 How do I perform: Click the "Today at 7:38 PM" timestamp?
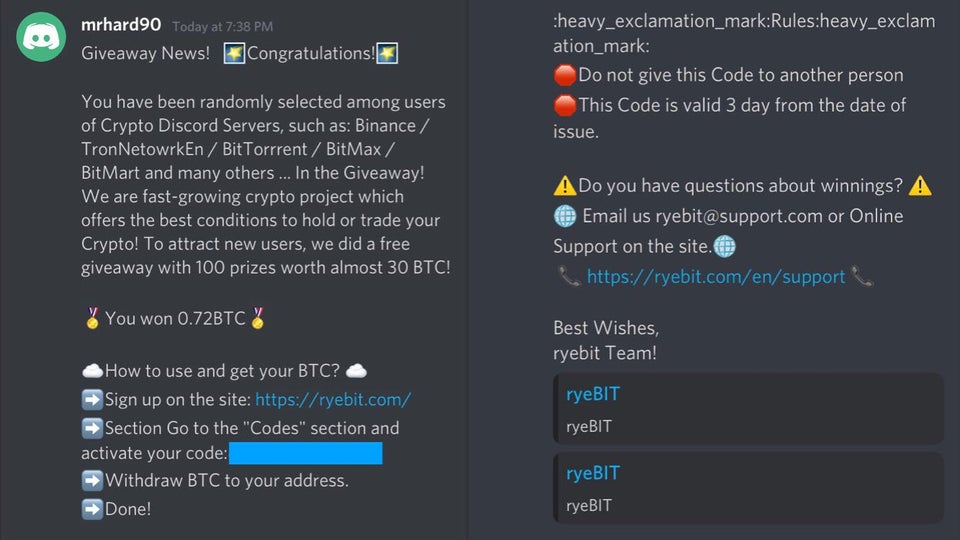[x=222, y=27]
